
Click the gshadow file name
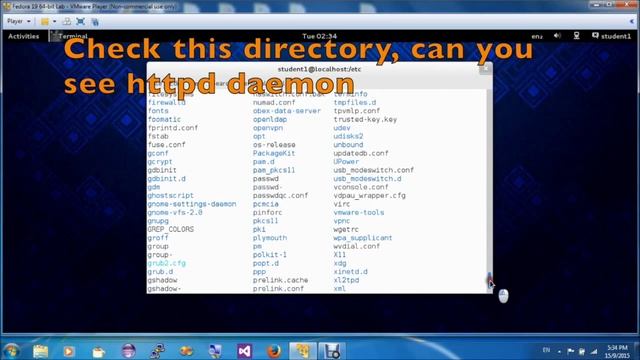[x=162, y=280]
